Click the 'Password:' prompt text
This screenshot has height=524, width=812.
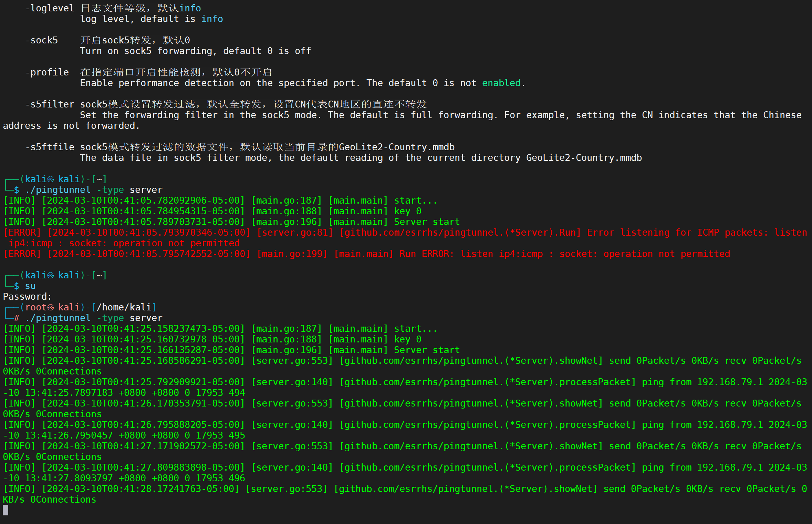(27, 297)
